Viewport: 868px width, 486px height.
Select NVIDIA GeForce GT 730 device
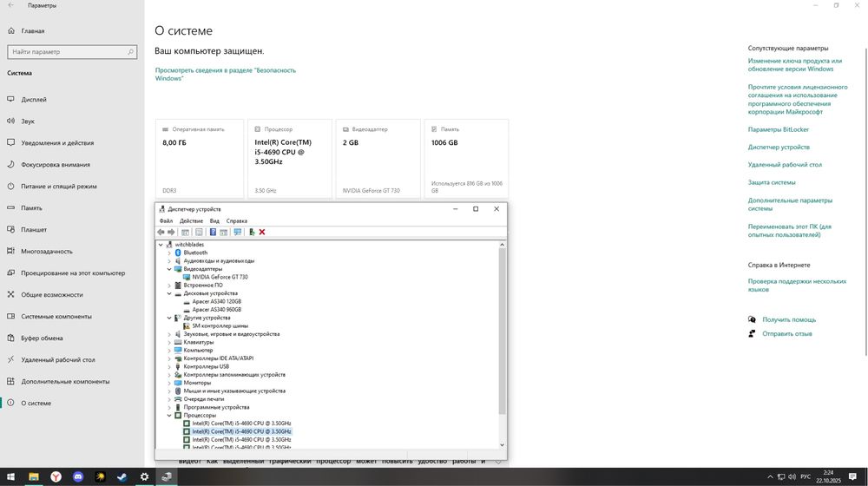[220, 277]
